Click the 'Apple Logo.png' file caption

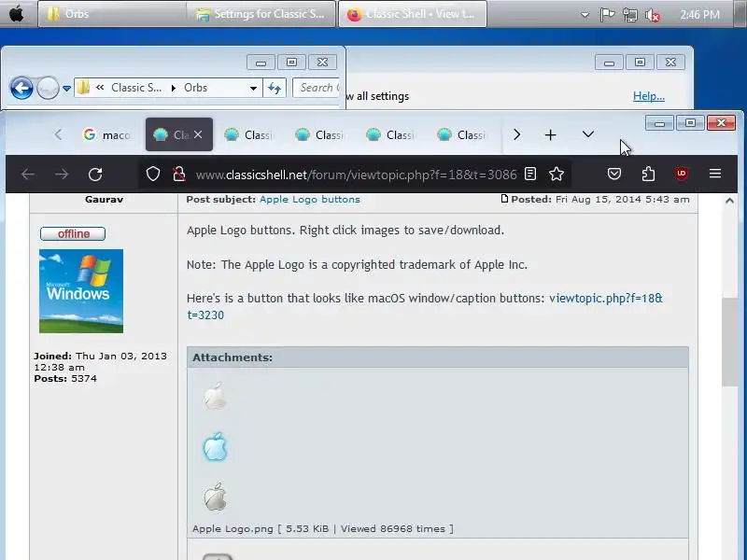(x=233, y=528)
